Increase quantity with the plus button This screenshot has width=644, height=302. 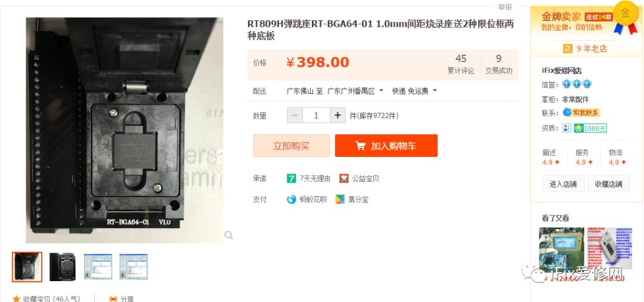(338, 115)
